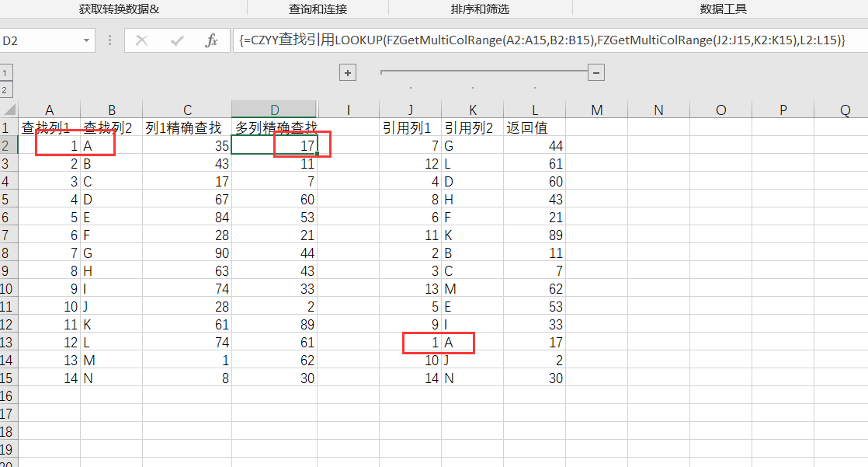
Task: Select column K header
Action: [472, 110]
